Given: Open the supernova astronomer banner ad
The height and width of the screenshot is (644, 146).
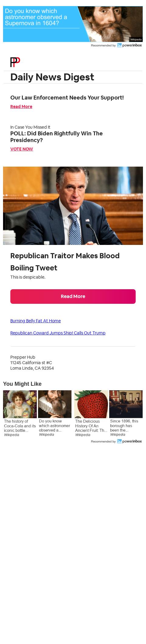Looking at the screenshot, I should click(73, 24).
